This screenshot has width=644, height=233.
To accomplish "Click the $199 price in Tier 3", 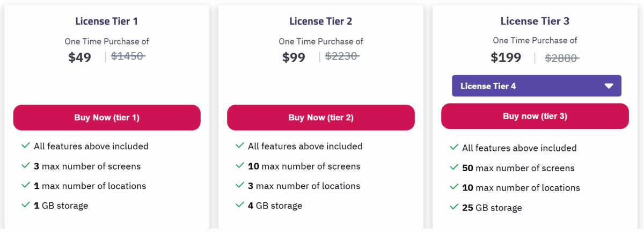I will (x=506, y=57).
